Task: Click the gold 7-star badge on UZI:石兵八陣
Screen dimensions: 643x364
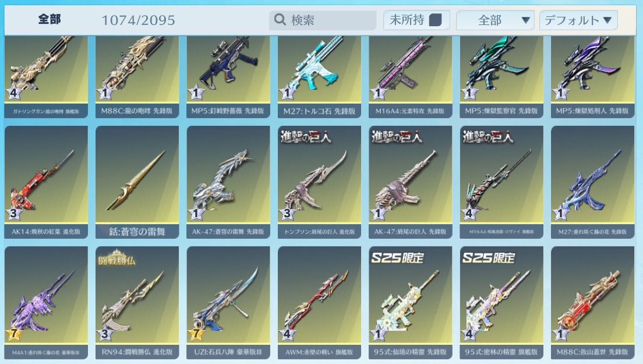Action: (196, 334)
